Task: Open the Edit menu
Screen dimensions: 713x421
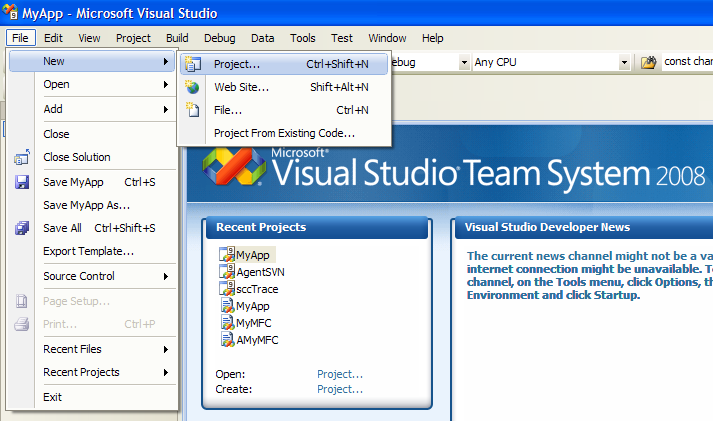Action: pyautogui.click(x=53, y=38)
